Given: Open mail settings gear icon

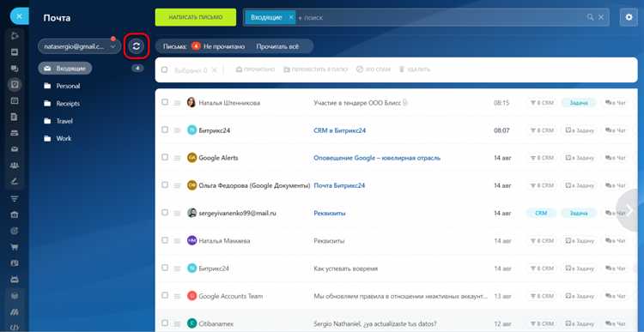Looking at the screenshot, I should [629, 17].
